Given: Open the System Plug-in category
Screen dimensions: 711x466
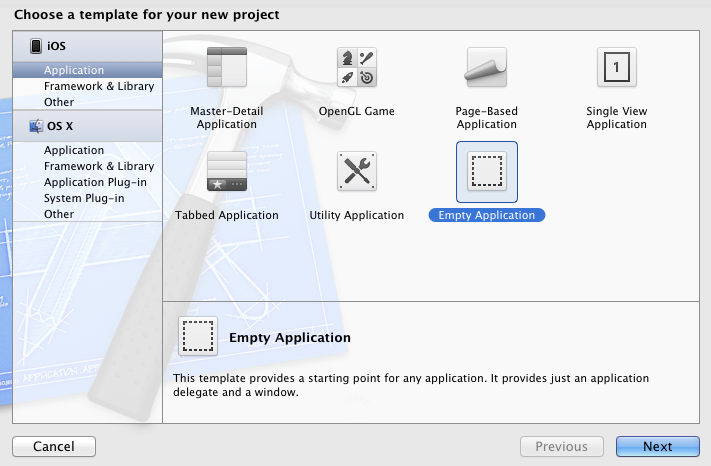Looking at the screenshot, I should pos(84,198).
